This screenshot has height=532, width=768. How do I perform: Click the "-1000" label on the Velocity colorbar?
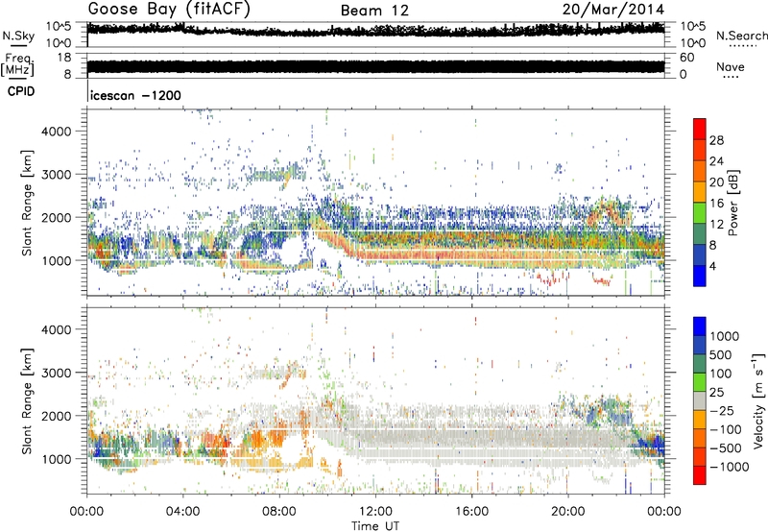click(730, 467)
